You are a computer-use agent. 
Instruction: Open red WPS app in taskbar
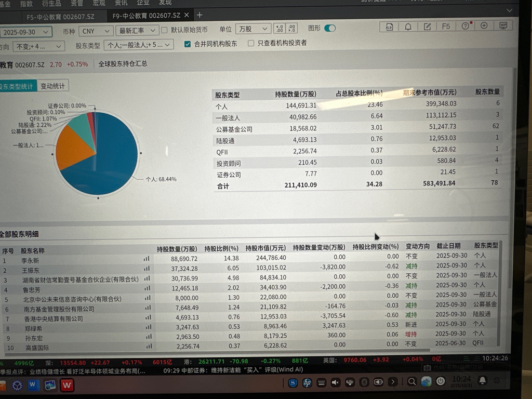pos(67,385)
